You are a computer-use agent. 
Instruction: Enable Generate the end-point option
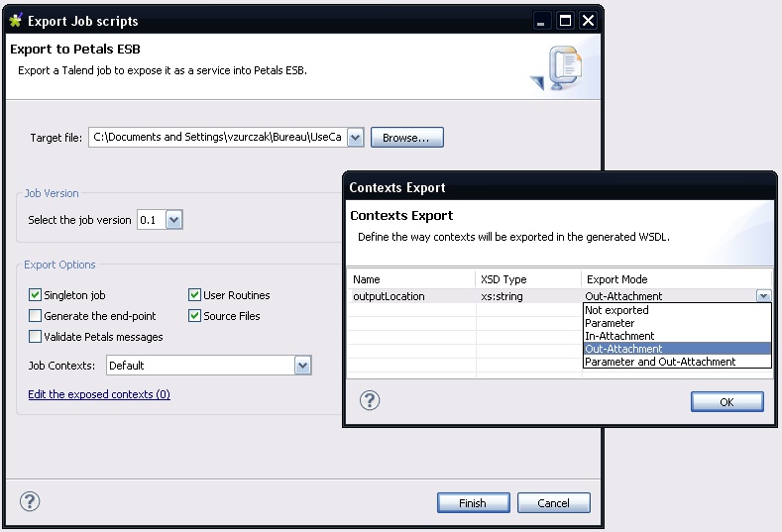pos(36,316)
